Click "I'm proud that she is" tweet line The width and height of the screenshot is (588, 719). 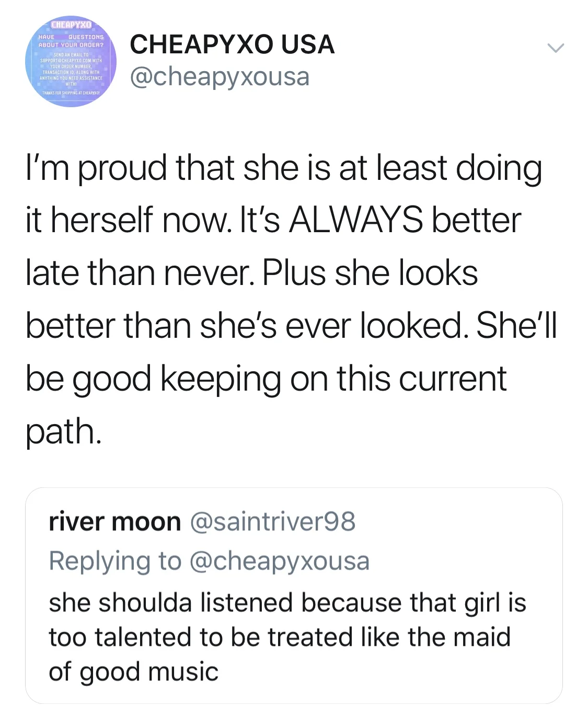tap(178, 168)
